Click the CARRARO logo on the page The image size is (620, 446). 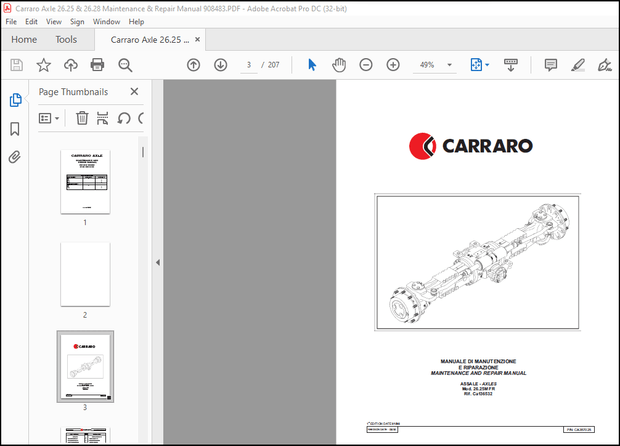point(471,146)
